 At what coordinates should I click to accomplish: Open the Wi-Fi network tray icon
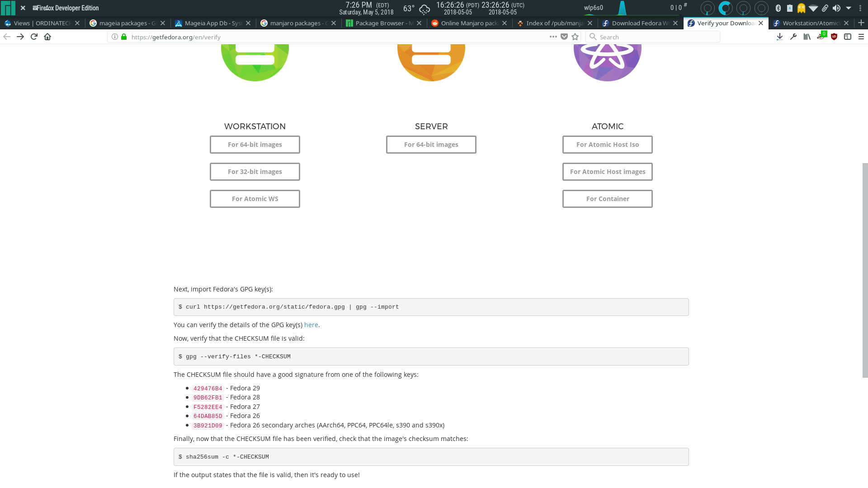pos(813,8)
